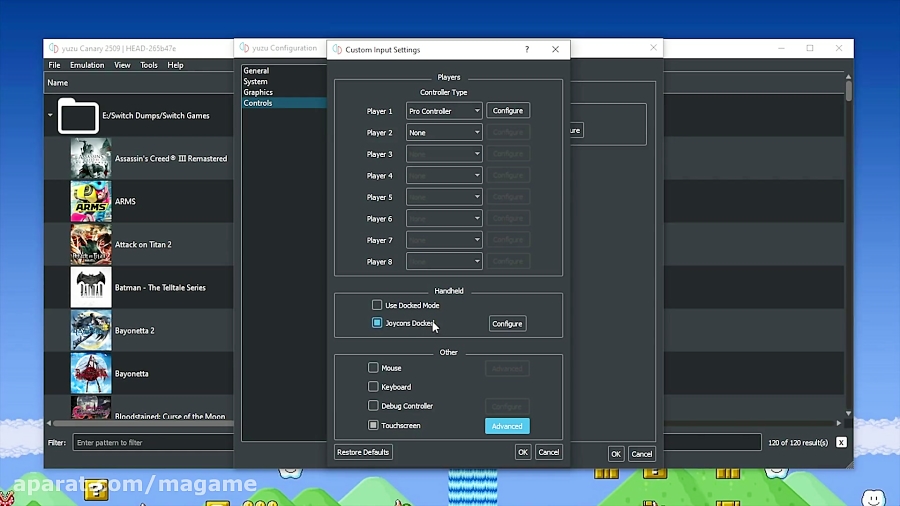Click the Assassin's Creed III Remastered game cover
900x506 pixels.
pyautogui.click(x=91, y=158)
